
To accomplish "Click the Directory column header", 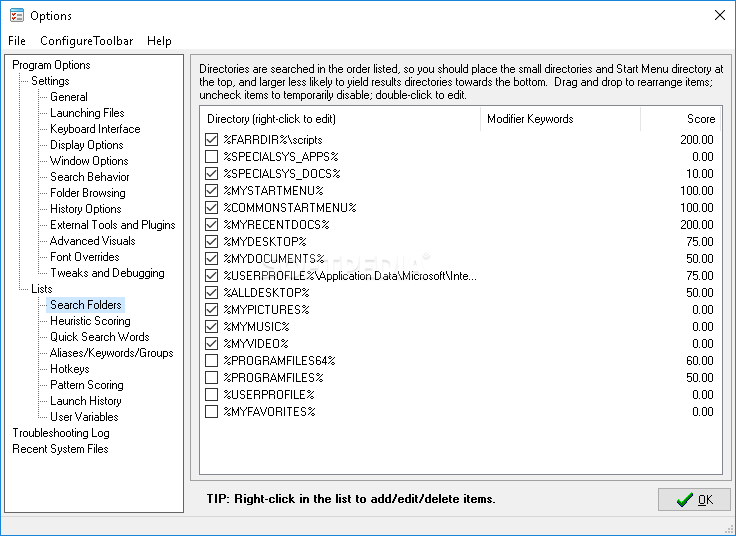I will point(340,119).
